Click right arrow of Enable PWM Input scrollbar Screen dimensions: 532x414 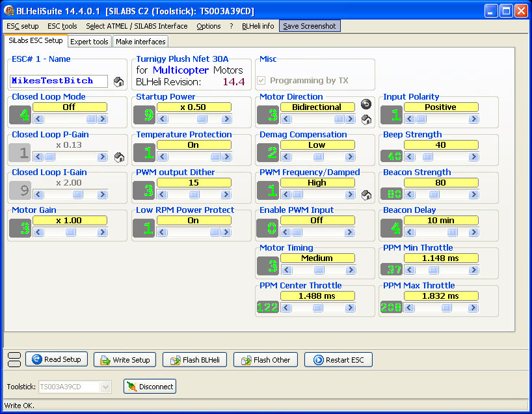click(350, 232)
